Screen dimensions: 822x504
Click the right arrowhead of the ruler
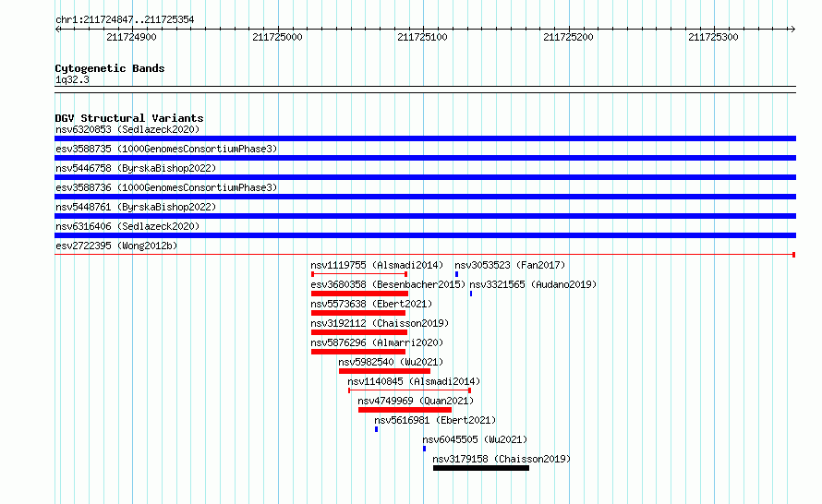point(792,30)
